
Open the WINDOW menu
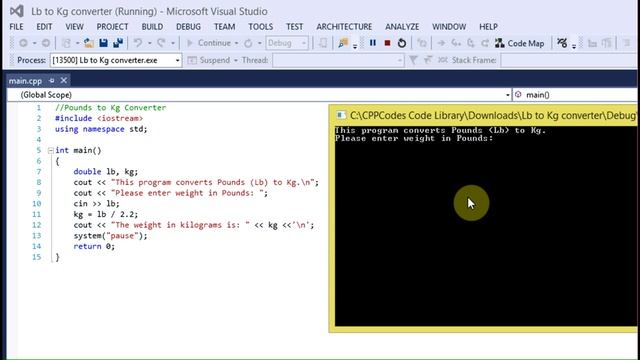tap(449, 27)
